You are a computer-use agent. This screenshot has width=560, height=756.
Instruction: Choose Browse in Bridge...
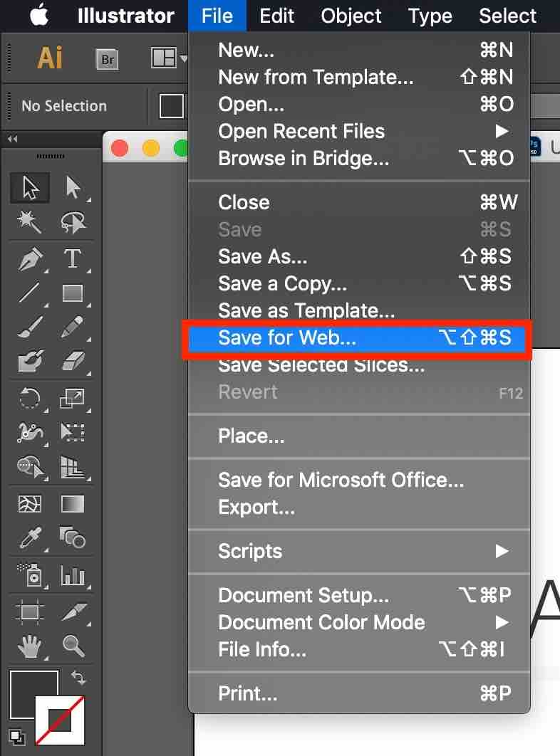[359, 158]
